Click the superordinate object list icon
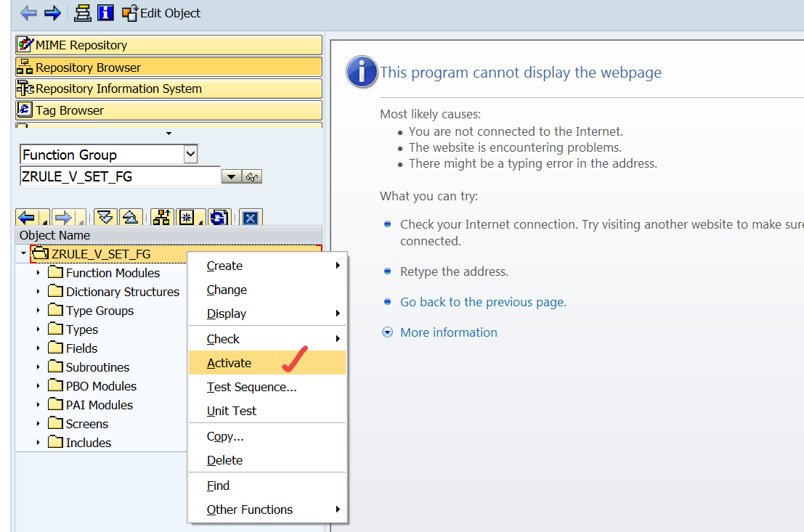This screenshot has width=804, height=532. pyautogui.click(x=162, y=217)
